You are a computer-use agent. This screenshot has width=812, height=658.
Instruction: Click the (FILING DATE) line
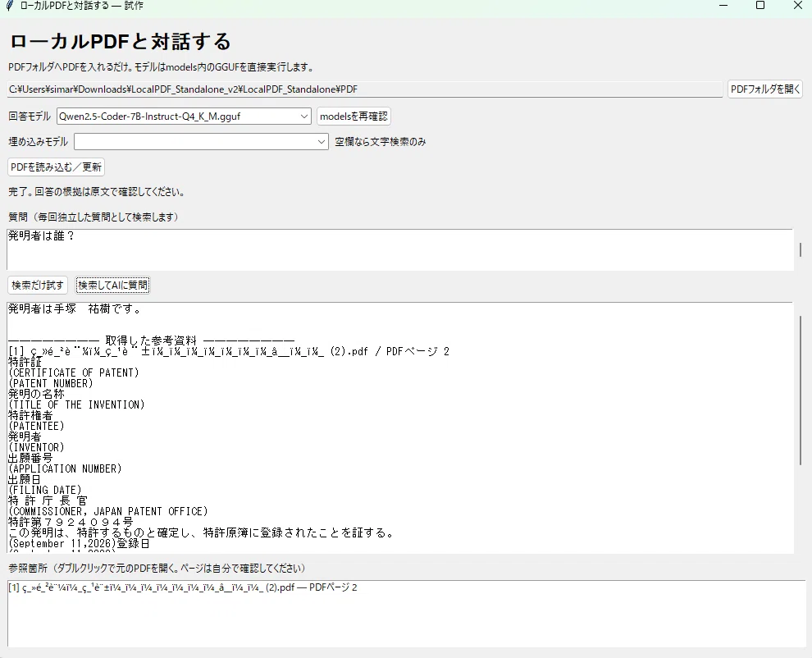pos(45,490)
